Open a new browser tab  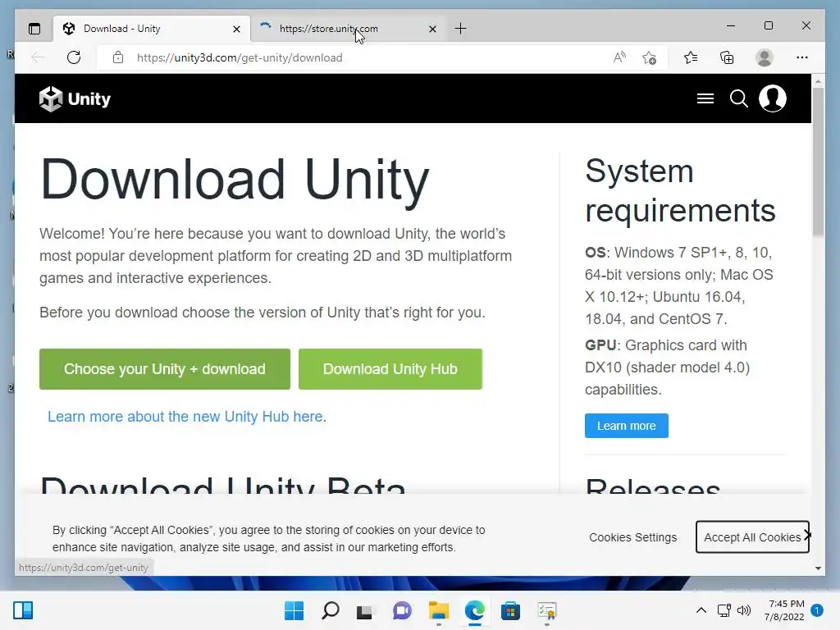pos(460,29)
